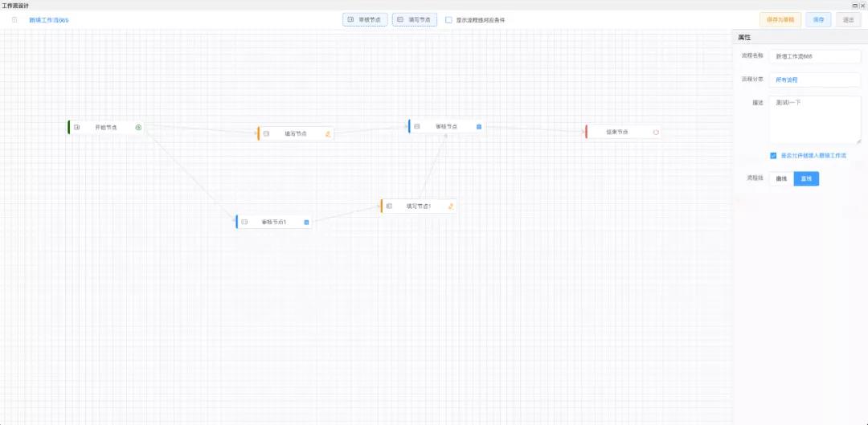Click the orange edit icon on 填写节点
The width and height of the screenshot is (868, 425).
(328, 133)
